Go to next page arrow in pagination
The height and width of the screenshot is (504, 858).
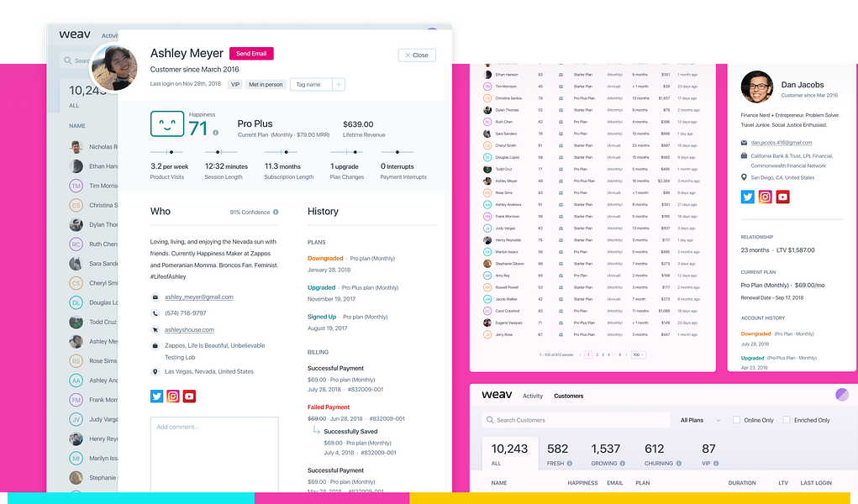627,354
